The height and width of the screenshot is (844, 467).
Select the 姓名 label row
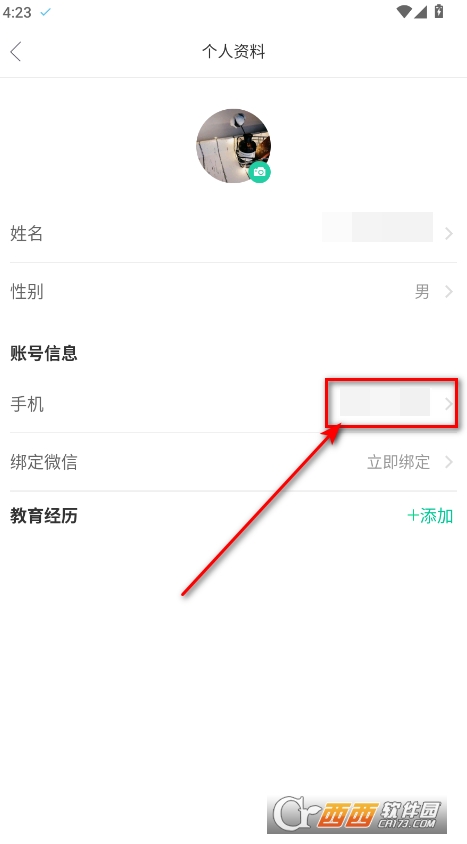pyautogui.click(x=234, y=234)
